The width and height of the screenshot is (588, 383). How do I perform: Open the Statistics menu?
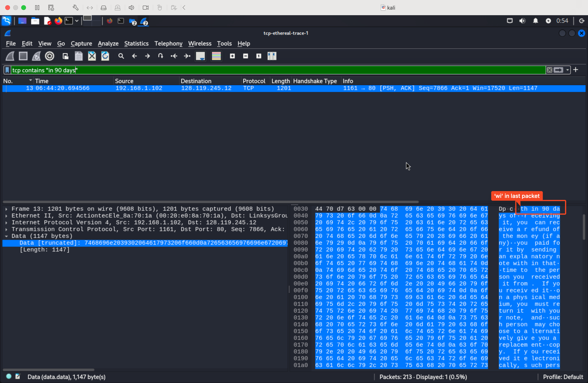136,43
